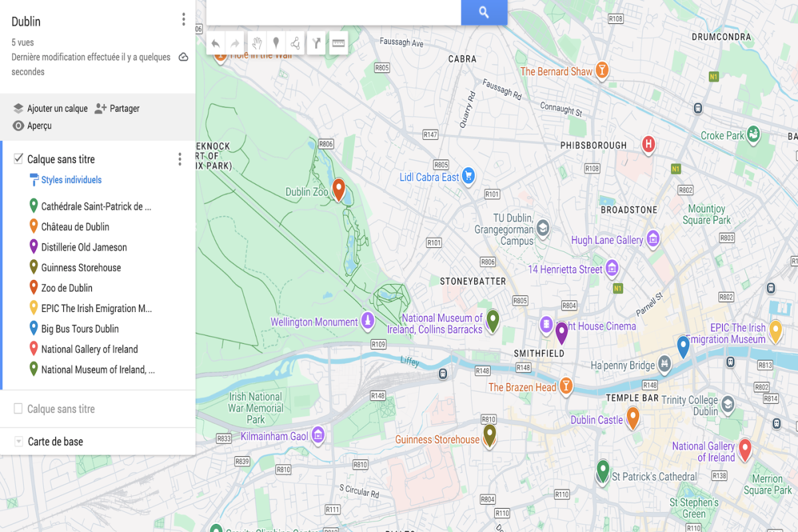Screen dimensions: 798x532
Task: Click the TEMPLE BAR neighbourhood label
Action: (632, 398)
